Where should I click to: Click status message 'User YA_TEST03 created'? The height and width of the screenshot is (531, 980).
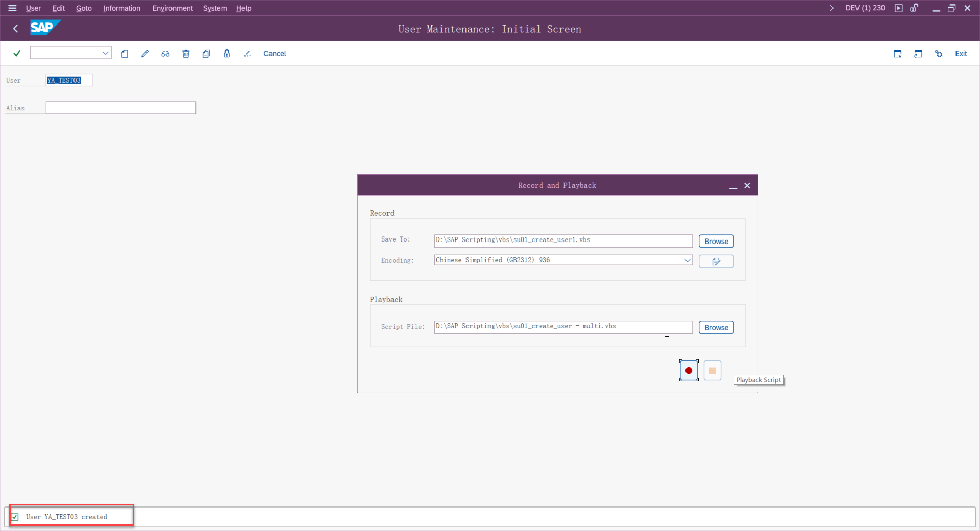[x=66, y=517]
